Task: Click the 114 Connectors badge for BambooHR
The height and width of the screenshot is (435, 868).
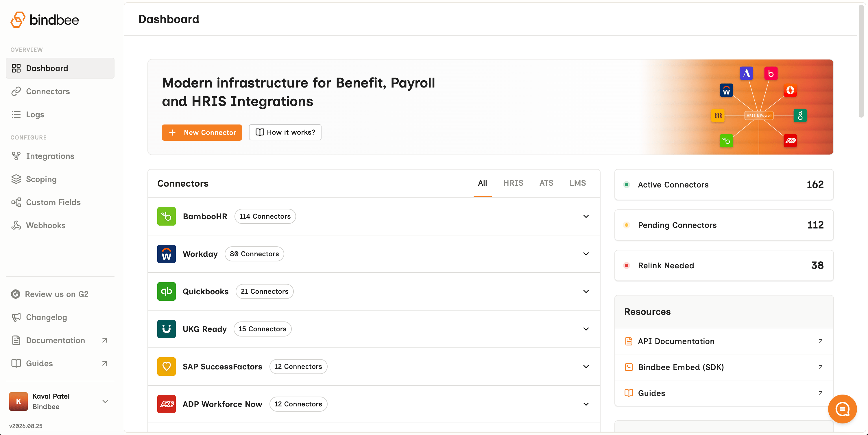Action: click(265, 216)
